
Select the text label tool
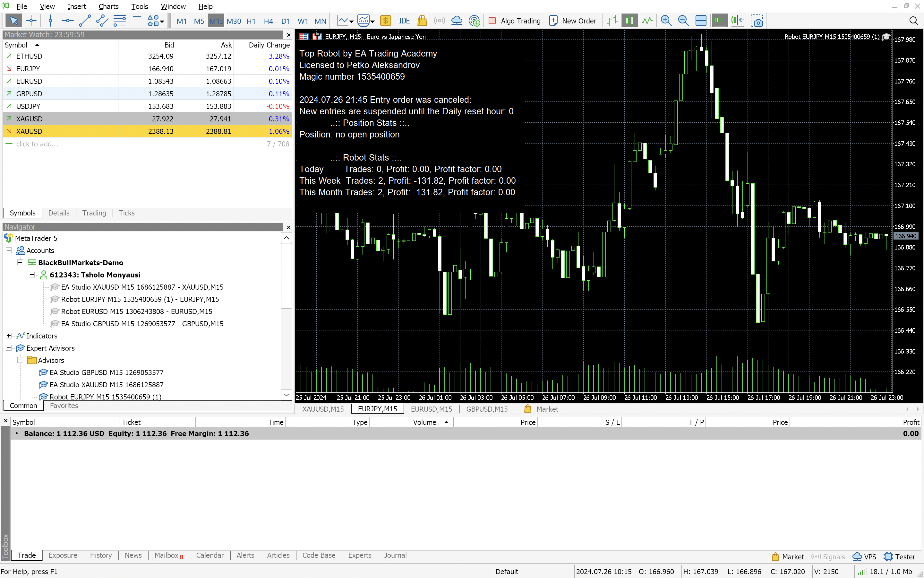[137, 21]
